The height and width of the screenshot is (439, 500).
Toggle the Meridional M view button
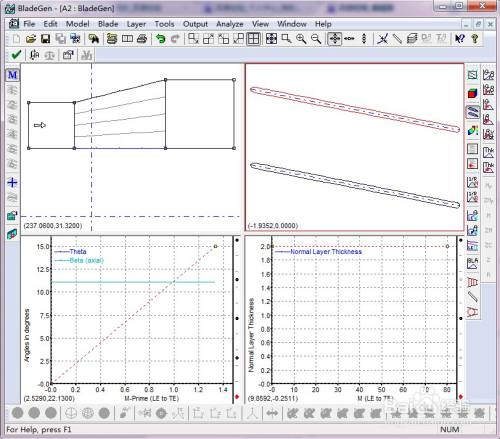[x=12, y=75]
